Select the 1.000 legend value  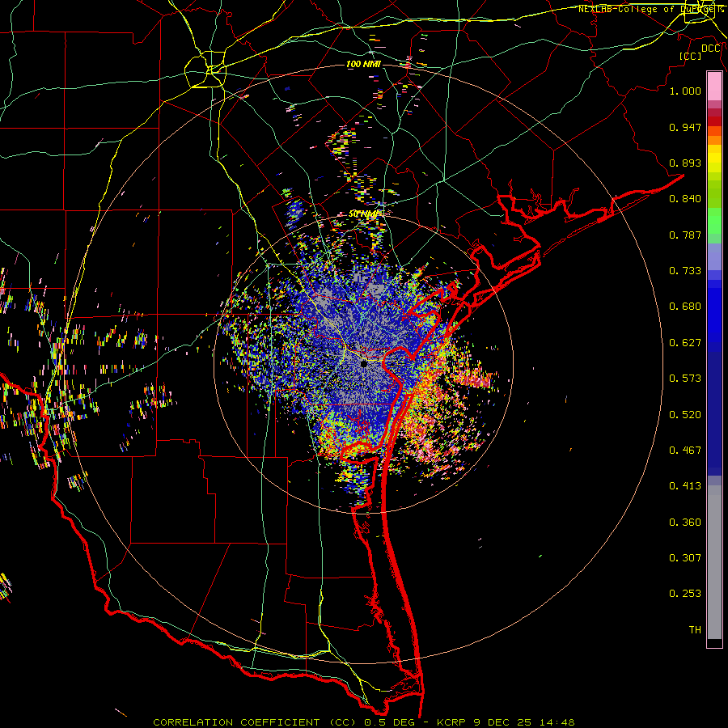[x=685, y=91]
